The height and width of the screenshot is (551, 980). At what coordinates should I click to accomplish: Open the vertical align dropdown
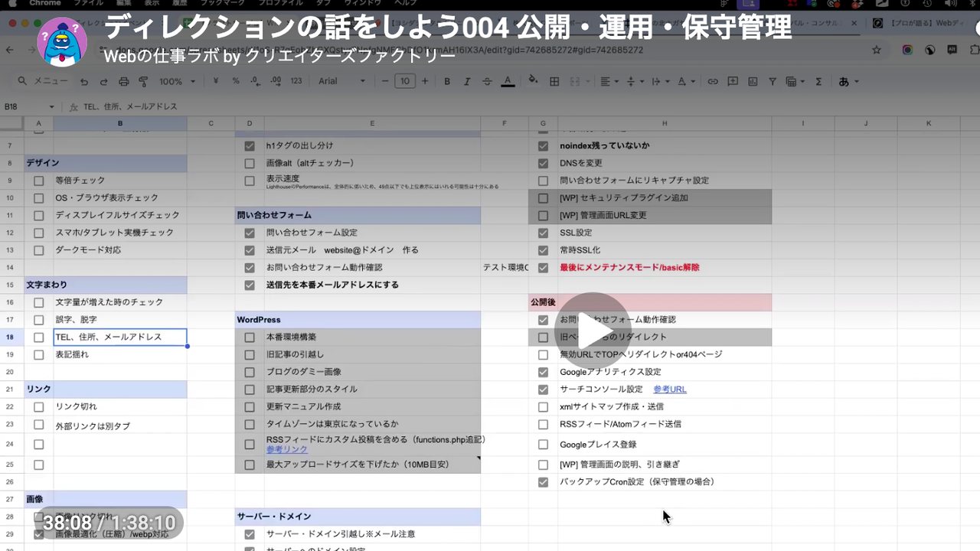[x=634, y=81]
